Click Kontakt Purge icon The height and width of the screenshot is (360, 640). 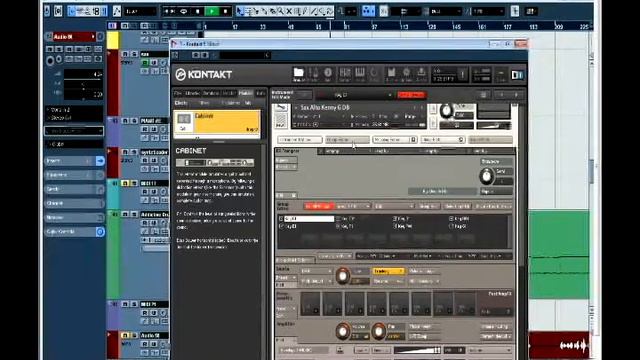tap(421, 74)
